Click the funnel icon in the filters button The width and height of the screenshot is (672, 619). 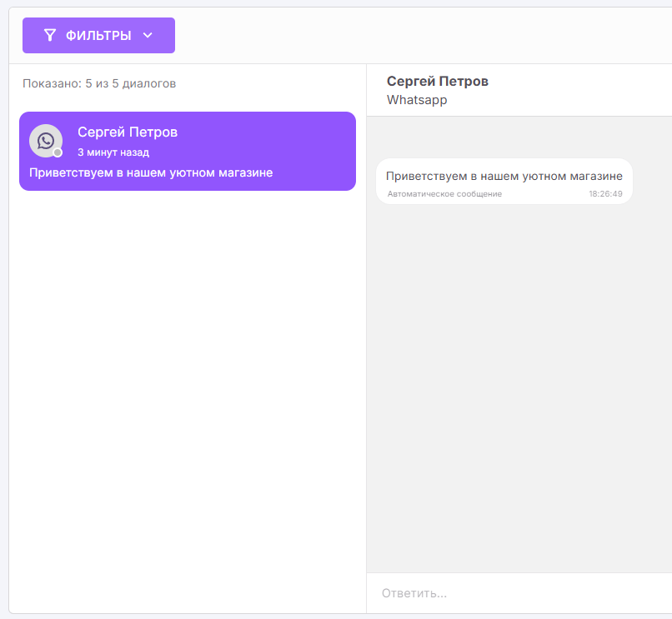pyautogui.click(x=50, y=35)
